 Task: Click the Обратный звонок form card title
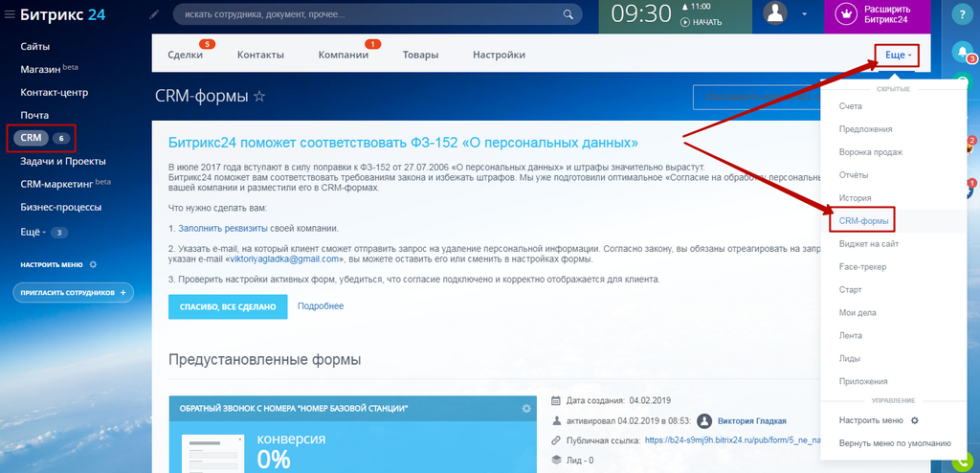point(294,408)
